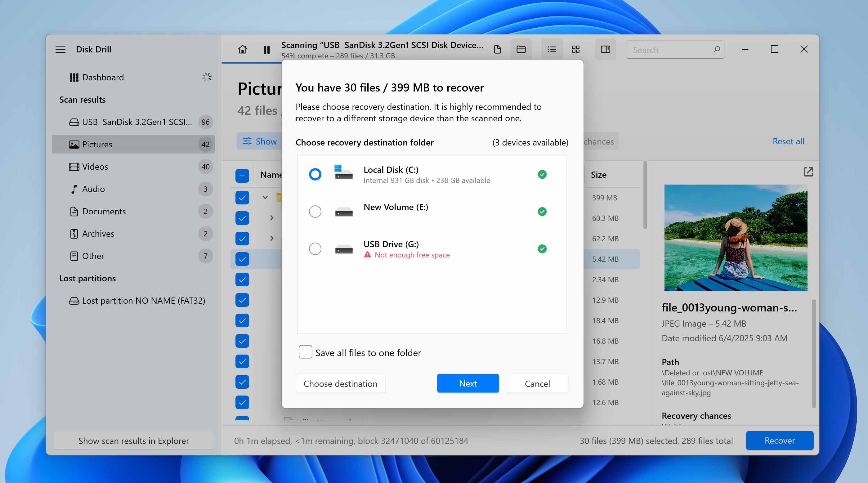Collapse the expanded 399 MB folder row

point(265,198)
